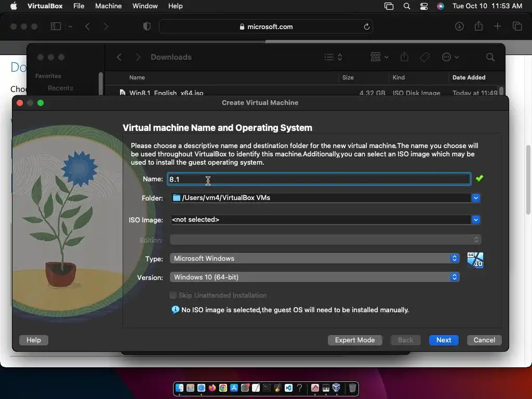Toggle Safari's sidebar icon
Image resolution: width=532 pixels, height=399 pixels.
(56, 26)
